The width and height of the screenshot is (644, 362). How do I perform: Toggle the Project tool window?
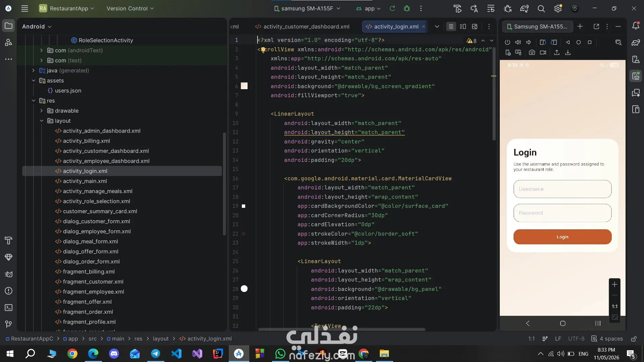(9, 26)
